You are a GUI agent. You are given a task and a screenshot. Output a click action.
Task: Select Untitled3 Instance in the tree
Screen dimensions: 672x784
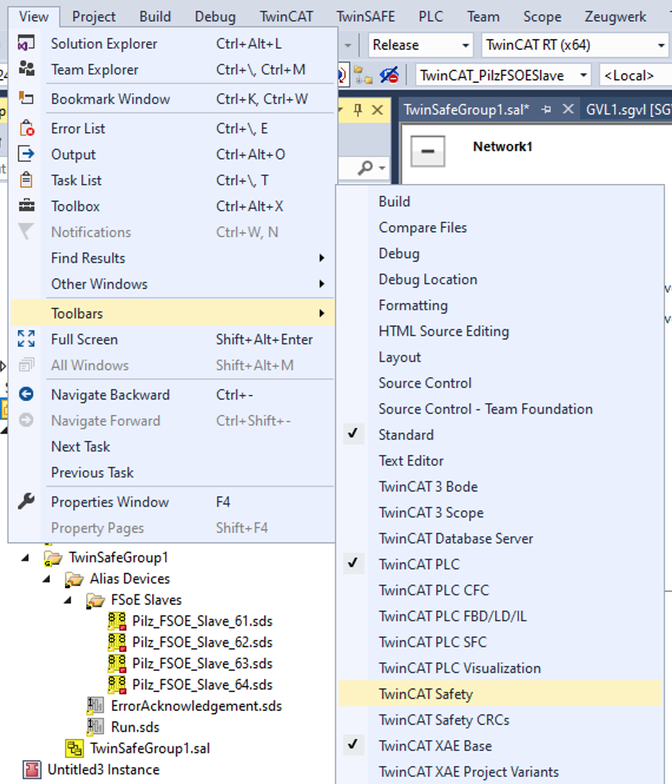104,769
